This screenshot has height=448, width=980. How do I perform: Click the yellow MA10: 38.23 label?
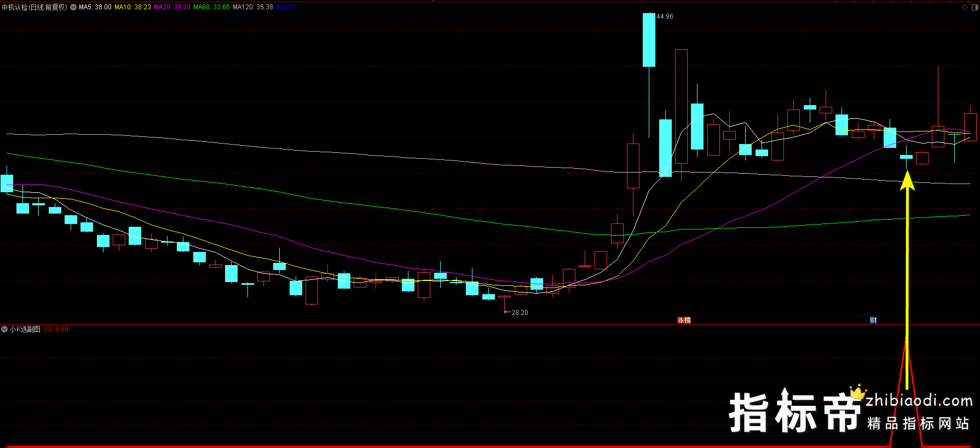click(132, 7)
